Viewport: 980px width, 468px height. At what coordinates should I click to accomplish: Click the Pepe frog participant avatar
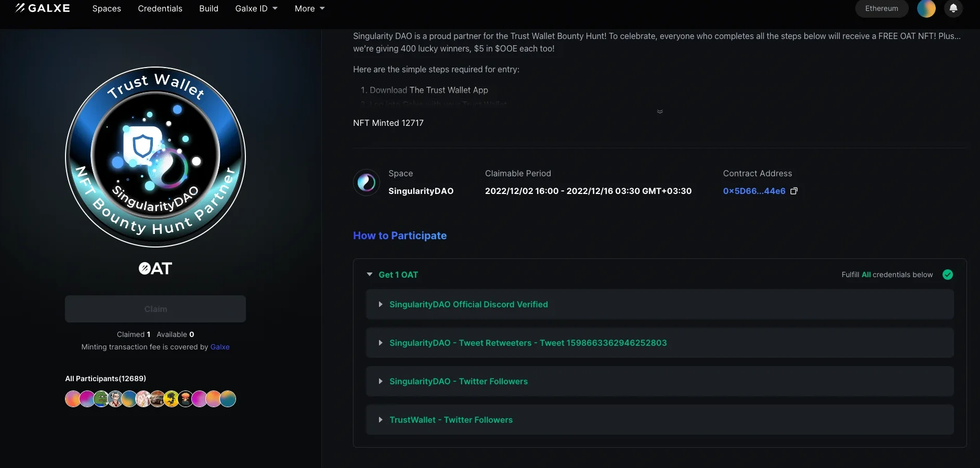pos(101,399)
